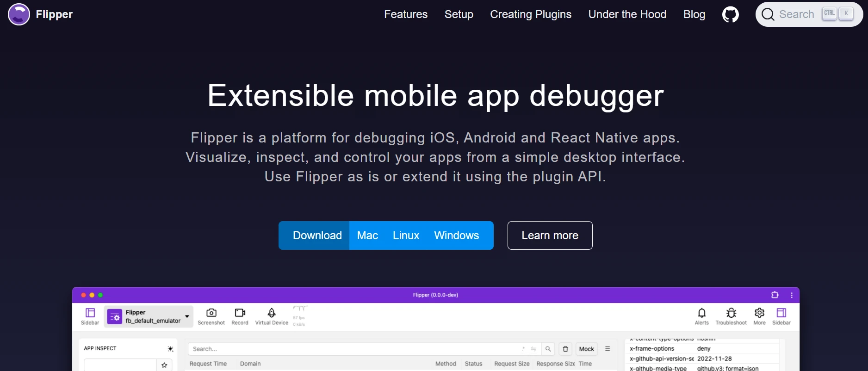Open the Alerts bell icon
This screenshot has height=371, width=868.
pyautogui.click(x=701, y=313)
